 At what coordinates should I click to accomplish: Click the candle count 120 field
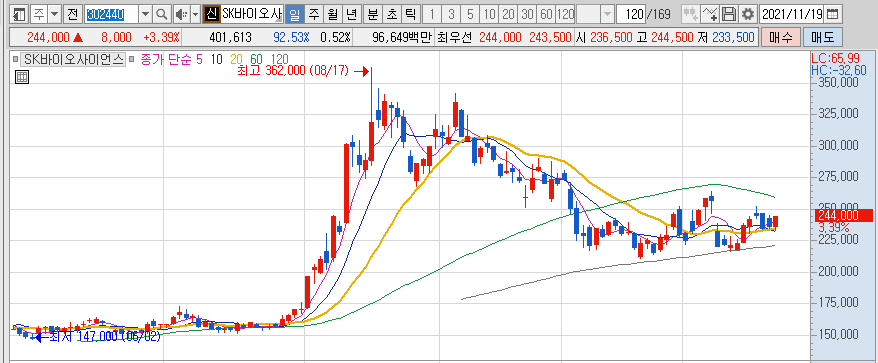(631, 14)
